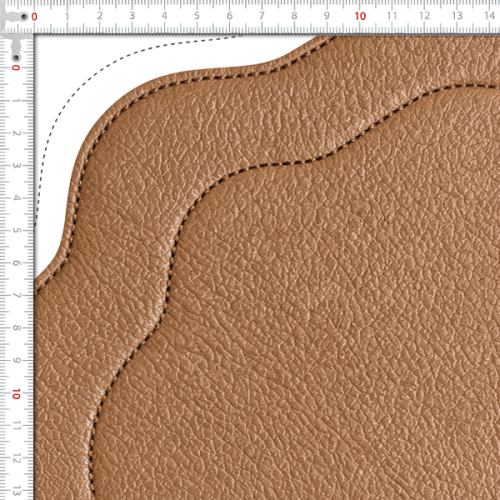
Task: Click the 11 mark on the horizontal ruler
Action: pyautogui.click(x=392, y=16)
